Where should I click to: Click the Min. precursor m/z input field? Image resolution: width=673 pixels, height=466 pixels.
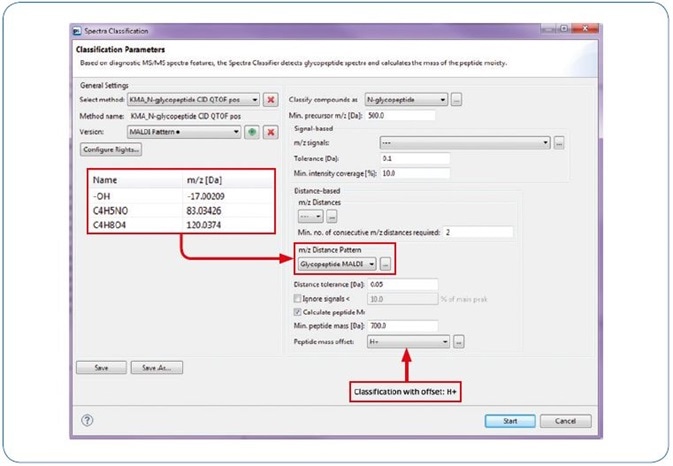pos(400,115)
